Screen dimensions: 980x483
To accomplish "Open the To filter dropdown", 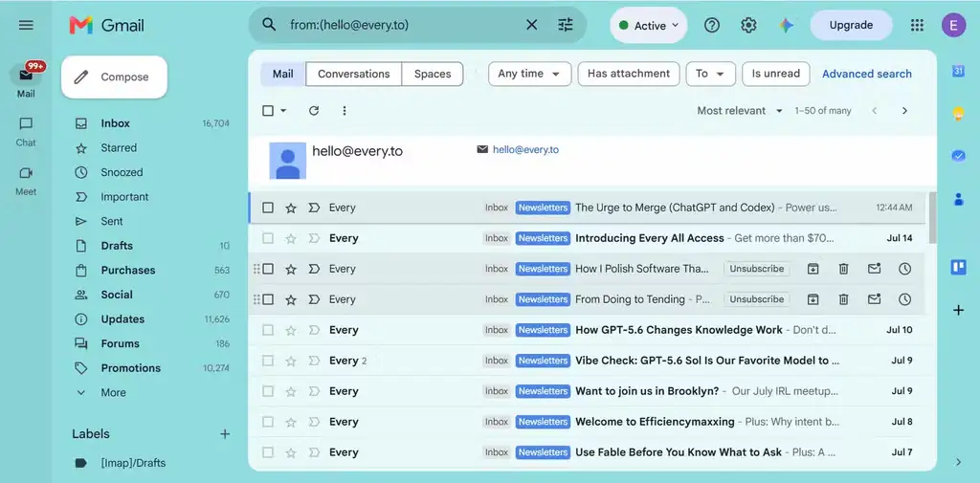I will click(x=711, y=74).
